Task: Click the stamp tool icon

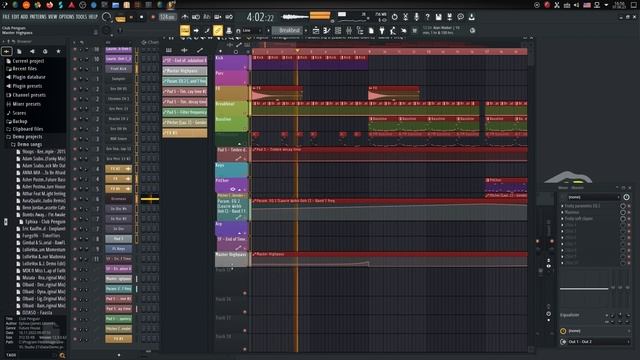Action: click(229, 31)
